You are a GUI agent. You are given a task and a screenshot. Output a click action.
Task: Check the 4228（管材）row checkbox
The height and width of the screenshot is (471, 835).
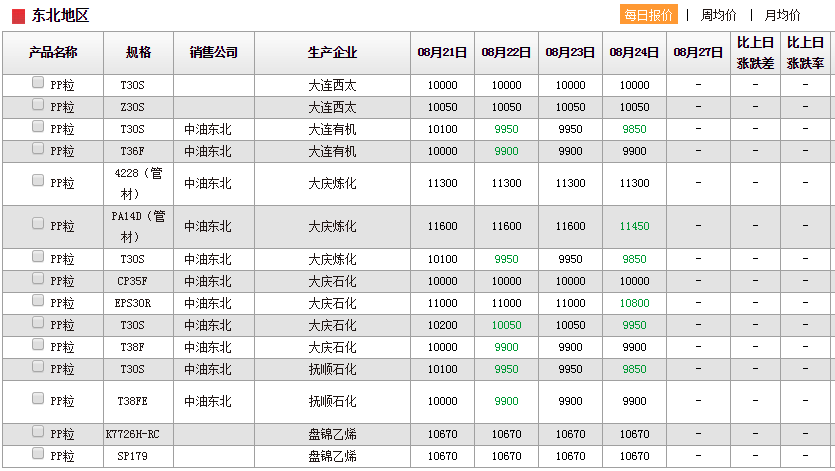pos(38,180)
